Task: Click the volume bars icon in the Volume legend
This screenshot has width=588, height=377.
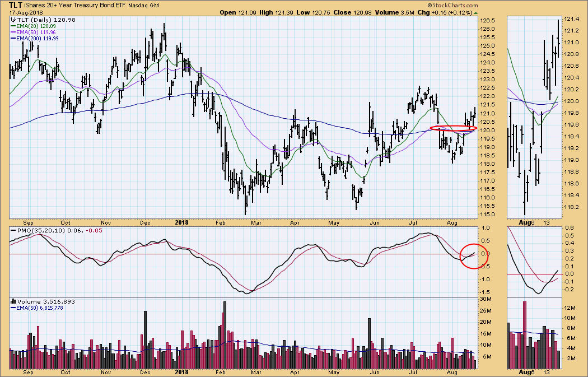Action: [x=13, y=301]
